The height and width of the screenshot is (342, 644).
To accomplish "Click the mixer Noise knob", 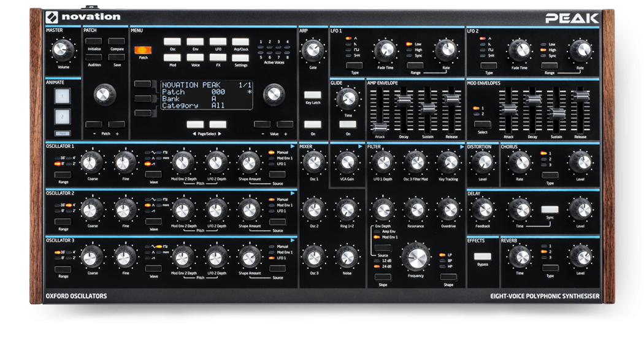I will (347, 257).
